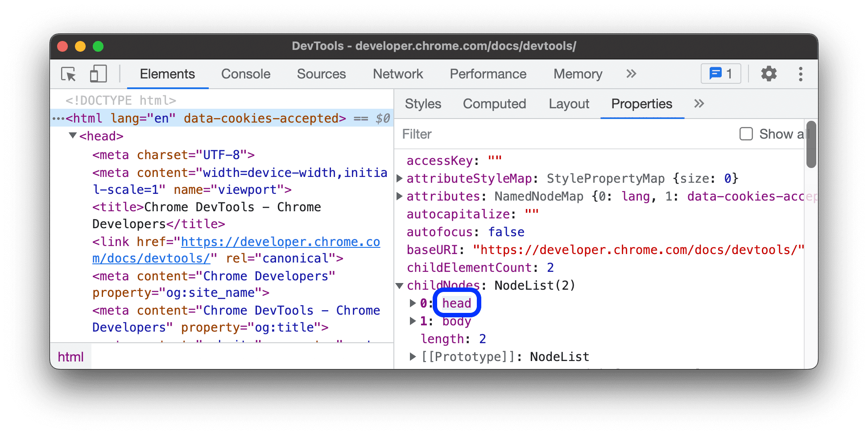Open DevTools settings gear
868x435 pixels.
coord(769,74)
